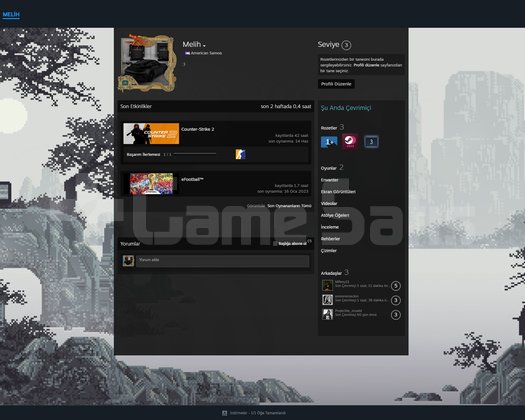Click the third friend's avatar in friends list
This screenshot has width=525, height=420.
327,314
